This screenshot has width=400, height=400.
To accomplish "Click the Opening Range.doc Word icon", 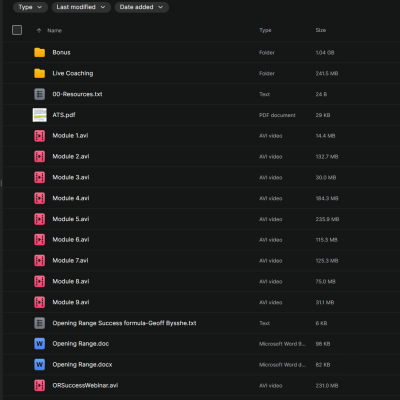I will click(40, 344).
